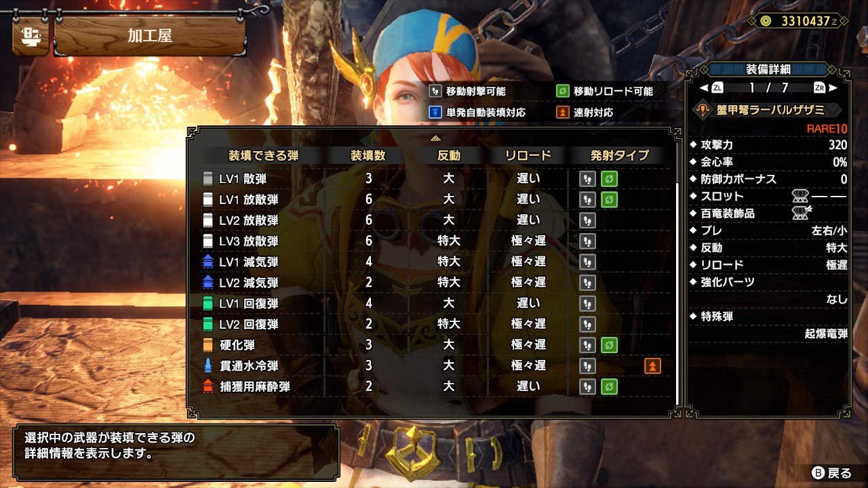Viewport: 868px width, 488px height.
Task: Click the green move-reload icon on 捕獲用麻酔弾
Action: [x=609, y=386]
